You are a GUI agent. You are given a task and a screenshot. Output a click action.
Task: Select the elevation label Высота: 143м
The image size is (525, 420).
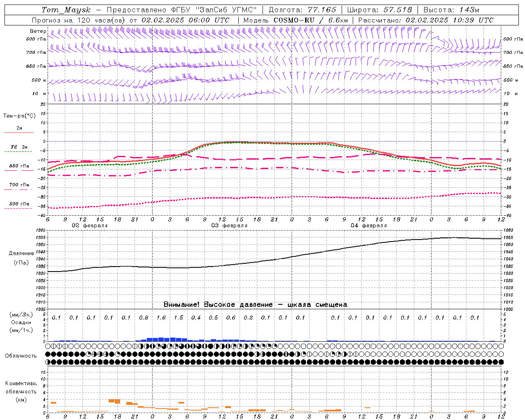[451, 10]
